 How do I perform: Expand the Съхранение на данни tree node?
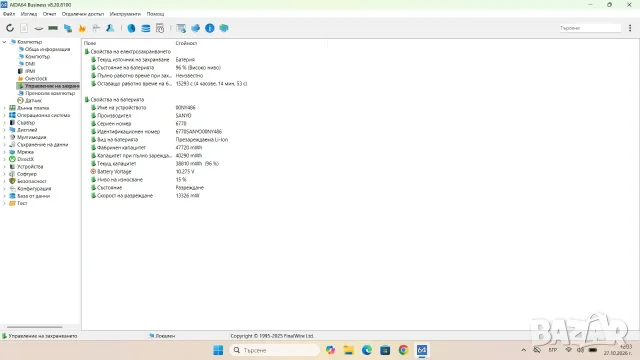(x=4, y=144)
